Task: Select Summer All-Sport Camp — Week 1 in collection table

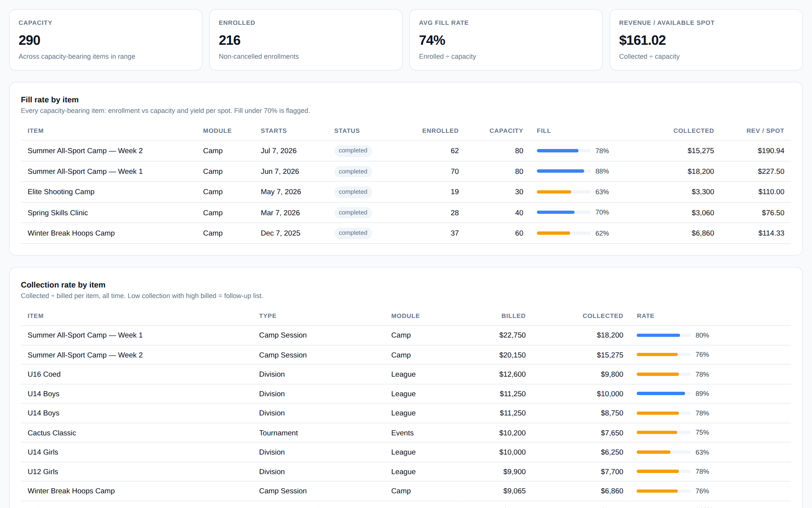Action: [x=85, y=335]
